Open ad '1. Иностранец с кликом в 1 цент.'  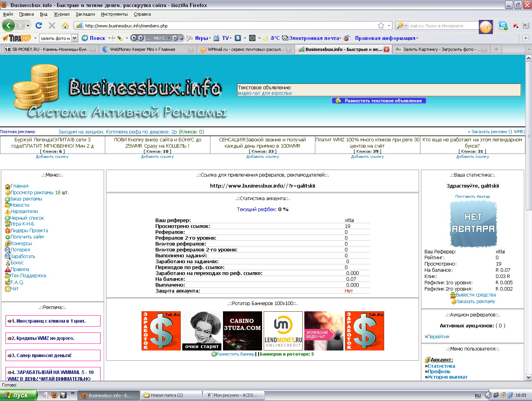(x=53, y=321)
